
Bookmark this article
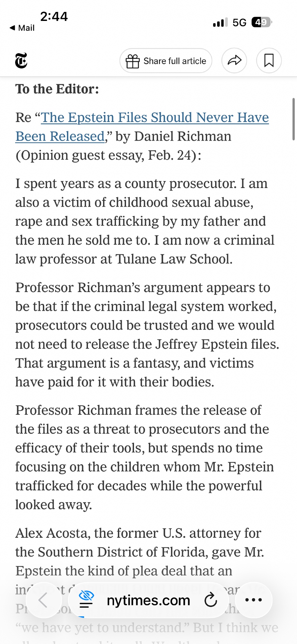click(269, 61)
